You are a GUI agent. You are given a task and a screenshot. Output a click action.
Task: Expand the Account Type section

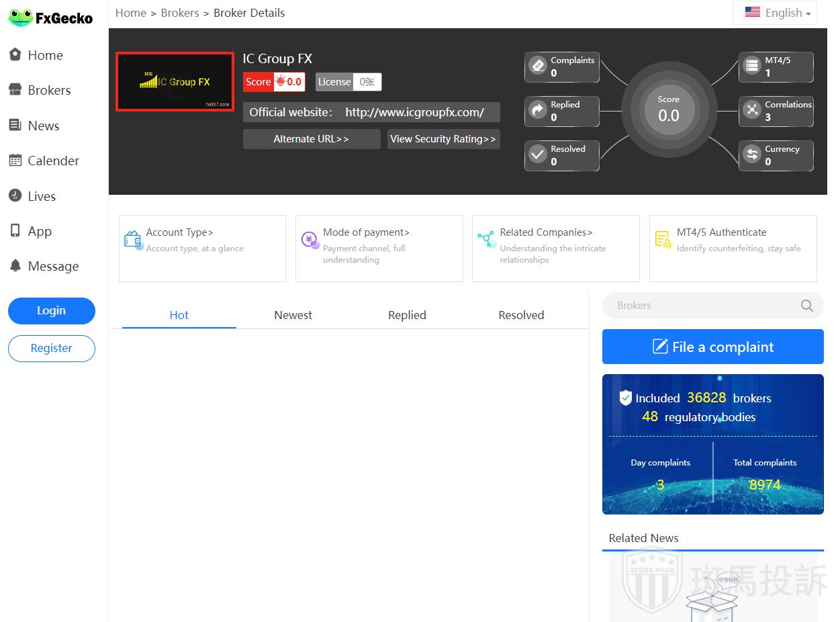[179, 232]
